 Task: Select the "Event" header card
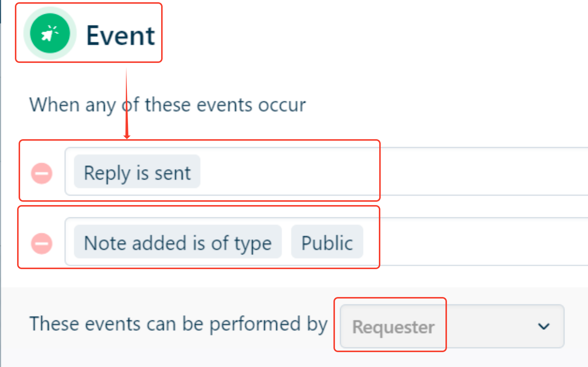pyautogui.click(x=89, y=33)
